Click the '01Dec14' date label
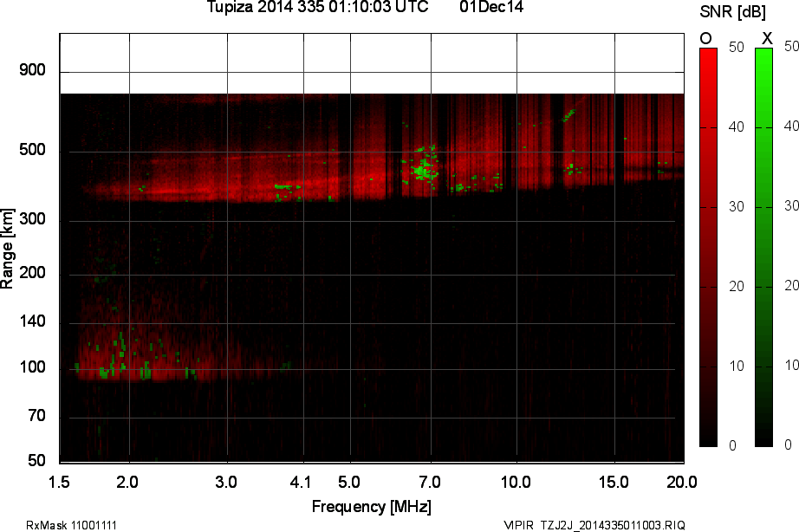The width and height of the screenshot is (799, 532). tap(491, 8)
